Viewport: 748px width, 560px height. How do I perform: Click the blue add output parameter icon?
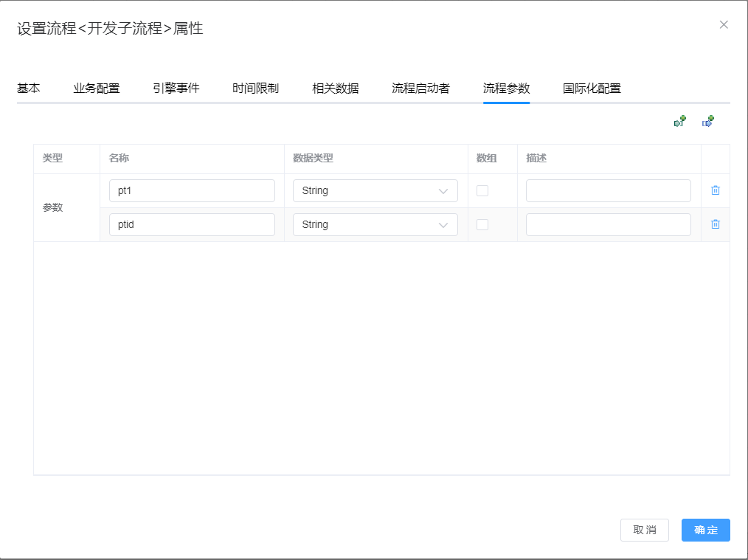point(708,122)
